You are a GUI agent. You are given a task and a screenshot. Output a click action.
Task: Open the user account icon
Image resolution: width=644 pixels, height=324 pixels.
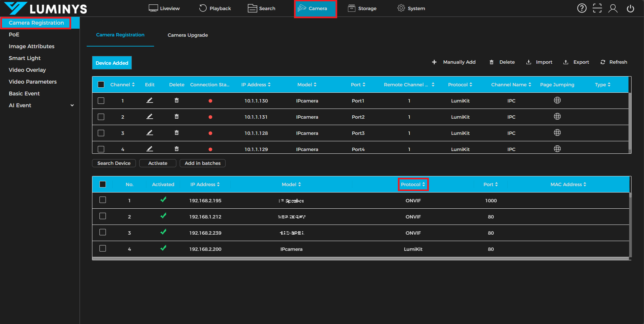613,8
